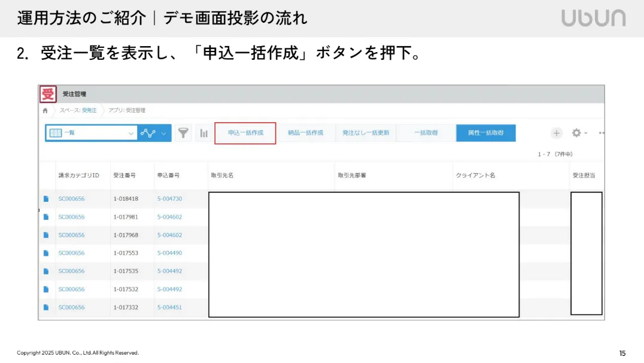Open record detail icon for 1-018418
Image resolution: width=644 pixels, height=363 pixels.
tap(46, 198)
